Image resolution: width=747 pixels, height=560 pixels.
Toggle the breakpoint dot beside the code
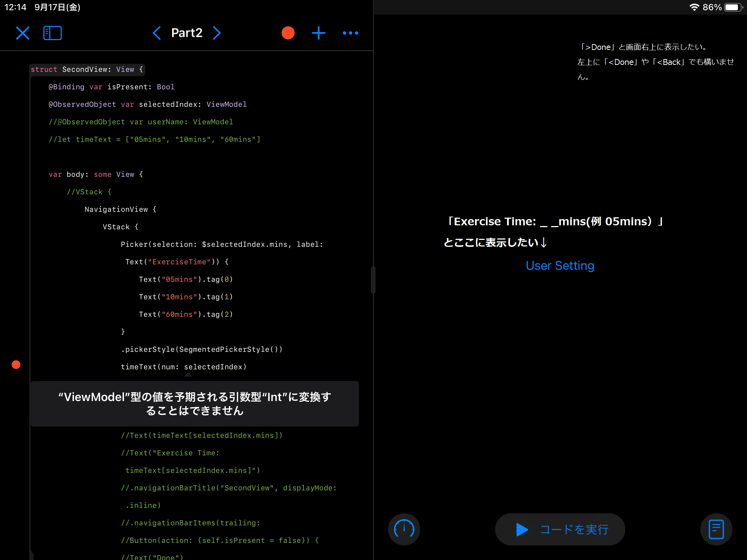click(x=16, y=364)
